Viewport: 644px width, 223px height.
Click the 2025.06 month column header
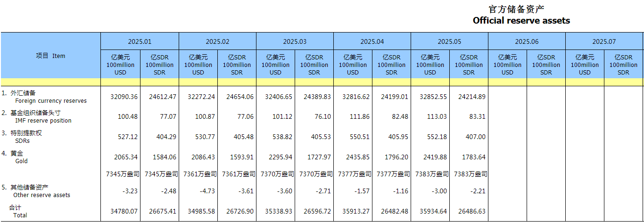[527, 41]
